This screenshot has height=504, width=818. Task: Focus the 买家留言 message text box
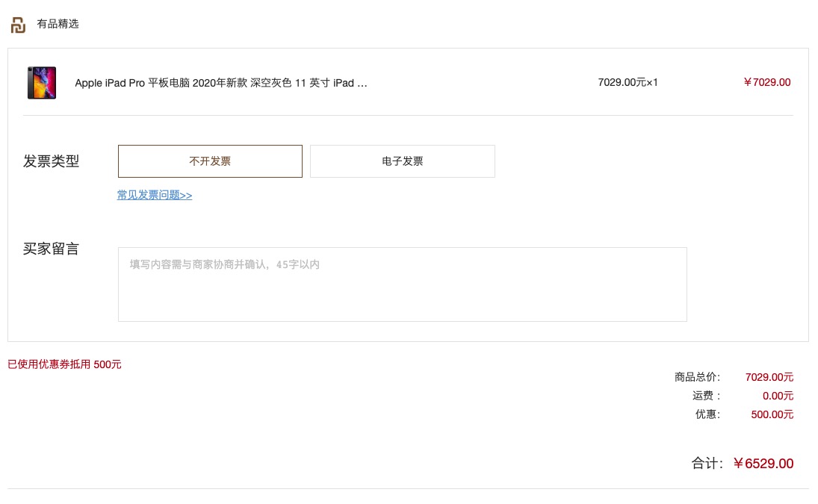tap(402, 284)
